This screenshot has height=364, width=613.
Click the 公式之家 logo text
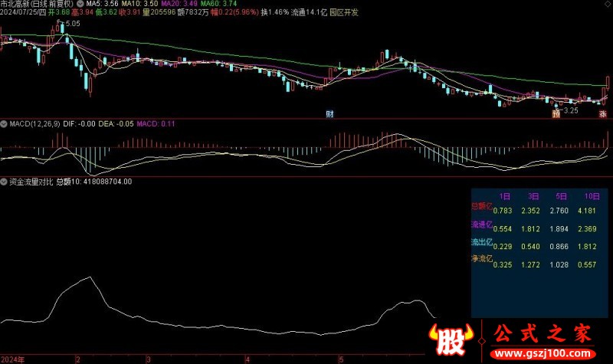click(x=543, y=335)
